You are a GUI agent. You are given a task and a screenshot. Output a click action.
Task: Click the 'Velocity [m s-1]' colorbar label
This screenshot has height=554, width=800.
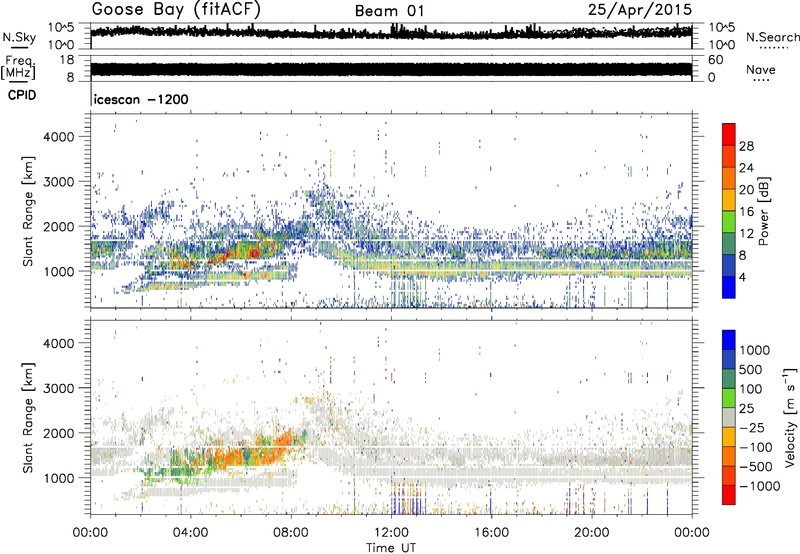tap(789, 417)
